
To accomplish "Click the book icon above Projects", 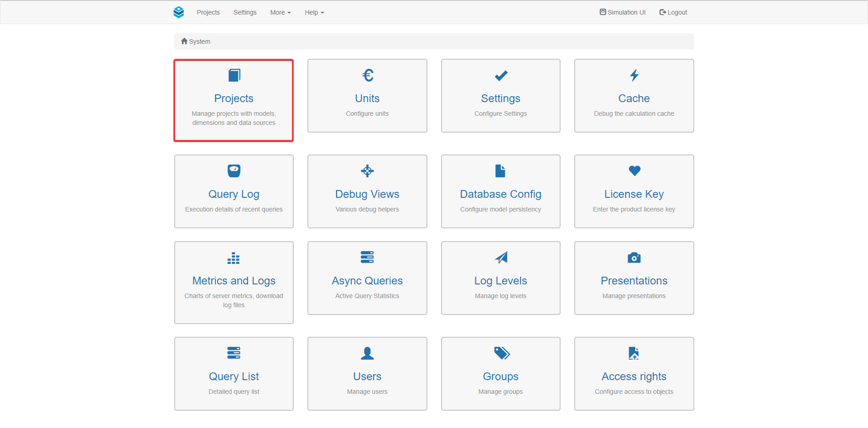I will (234, 75).
